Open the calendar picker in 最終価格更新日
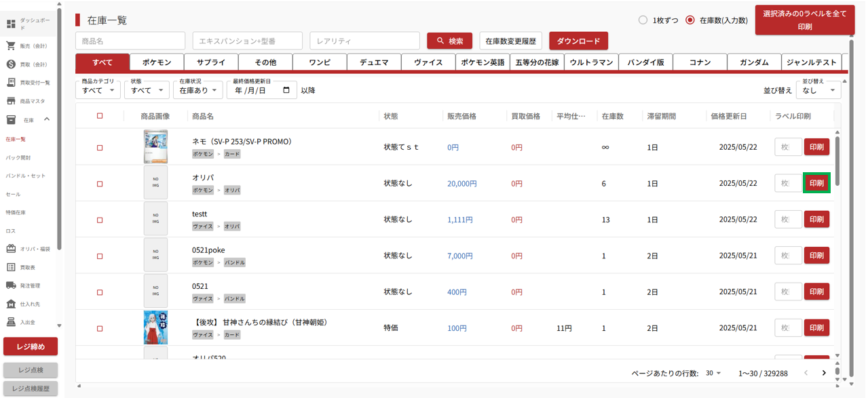The image size is (868, 398). (286, 90)
